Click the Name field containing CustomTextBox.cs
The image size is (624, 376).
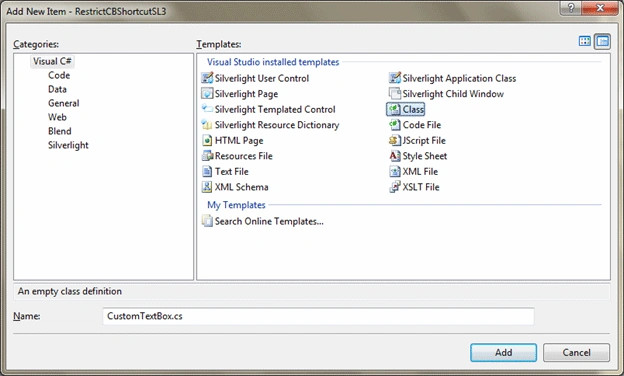pos(318,316)
